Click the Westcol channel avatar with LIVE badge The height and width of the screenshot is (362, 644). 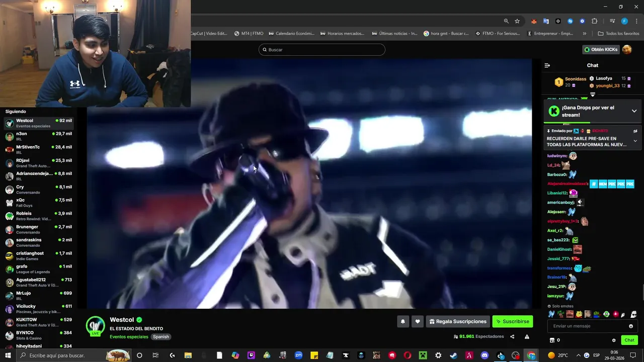[x=95, y=326]
